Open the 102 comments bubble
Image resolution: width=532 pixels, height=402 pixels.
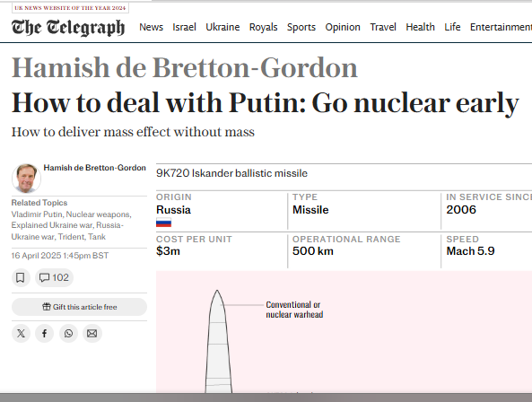pyautogui.click(x=55, y=277)
